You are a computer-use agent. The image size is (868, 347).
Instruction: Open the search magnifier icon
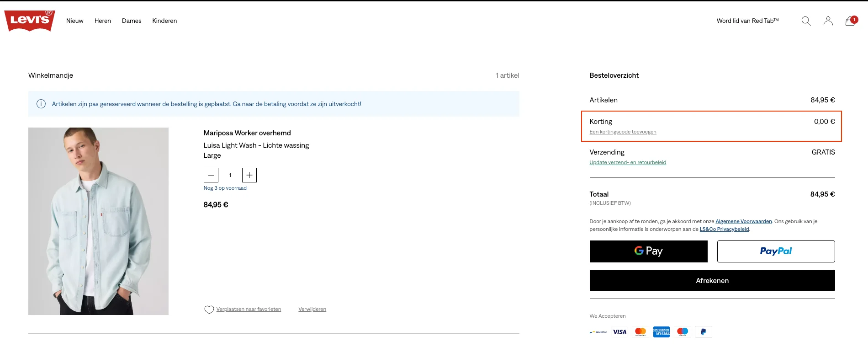click(x=806, y=21)
